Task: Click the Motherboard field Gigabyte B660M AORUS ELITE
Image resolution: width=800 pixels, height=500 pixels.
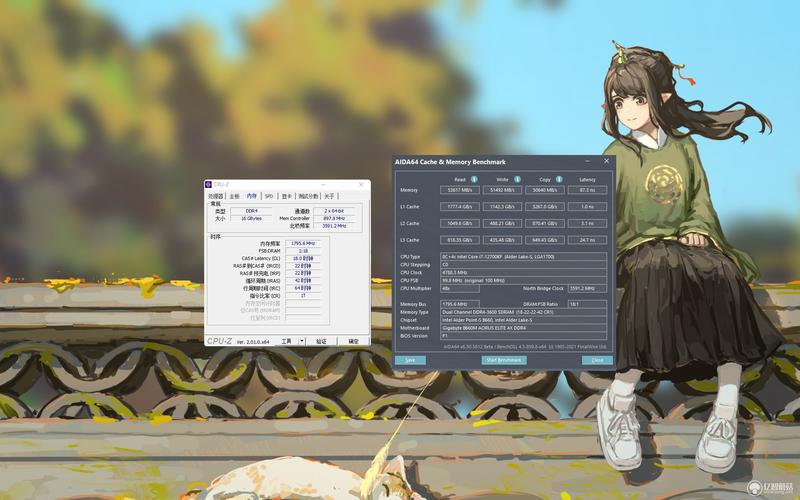Action: 523,328
